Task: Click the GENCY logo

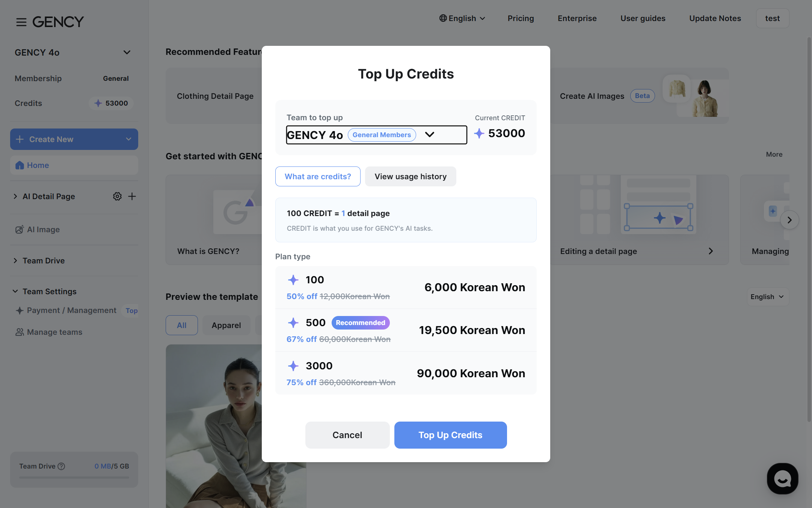Action: coord(58,22)
